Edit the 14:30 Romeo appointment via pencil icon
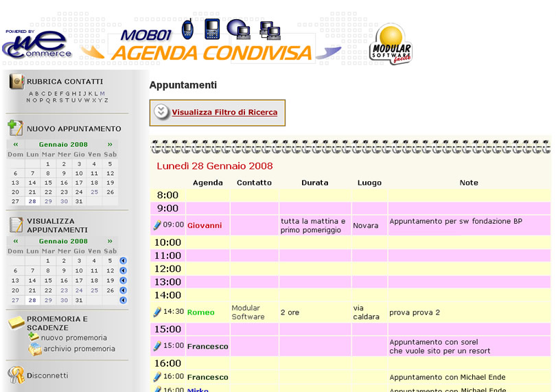The width and height of the screenshot is (556, 392). [x=157, y=312]
